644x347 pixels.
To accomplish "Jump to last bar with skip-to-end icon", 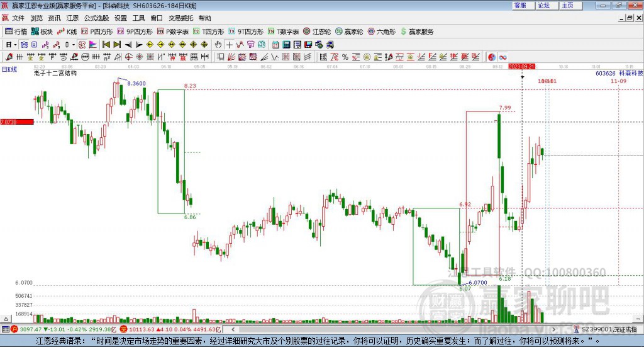I will tap(117, 45).
